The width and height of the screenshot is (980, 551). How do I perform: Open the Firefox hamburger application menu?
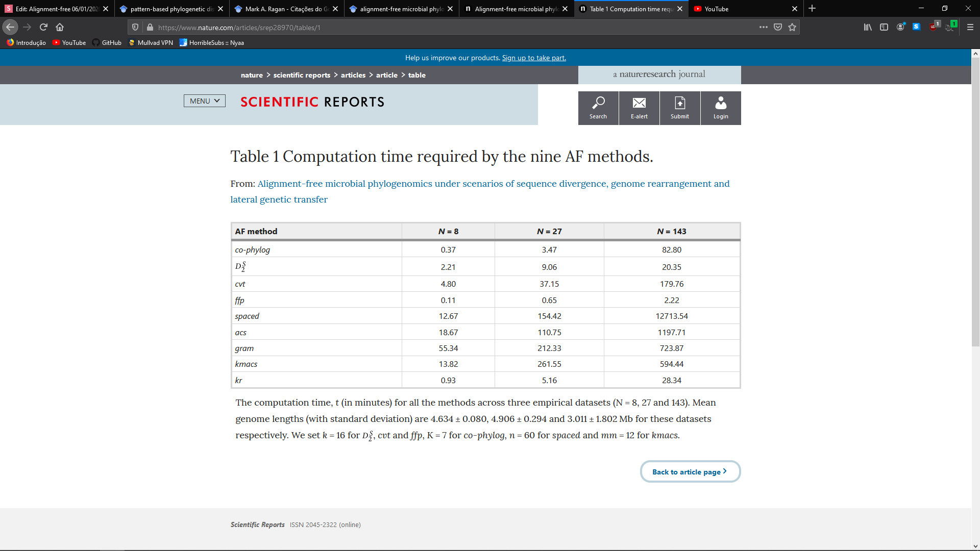tap(970, 27)
